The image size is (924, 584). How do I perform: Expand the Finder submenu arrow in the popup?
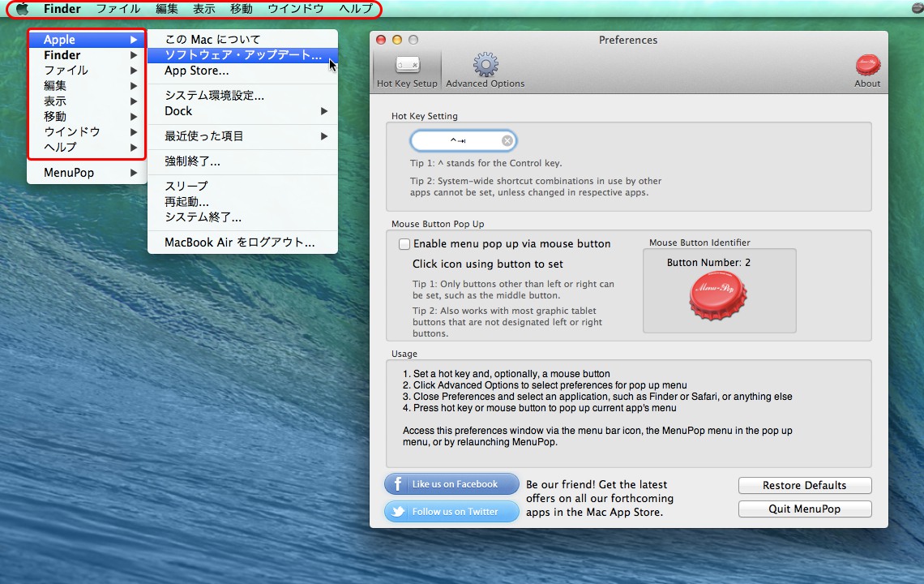tap(134, 55)
